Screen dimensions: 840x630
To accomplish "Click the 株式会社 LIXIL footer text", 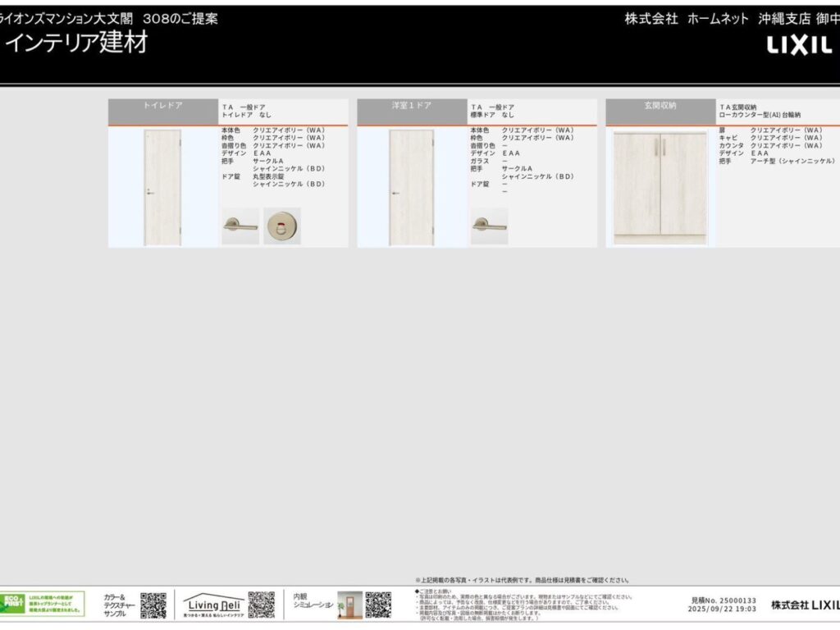I will 805,605.
